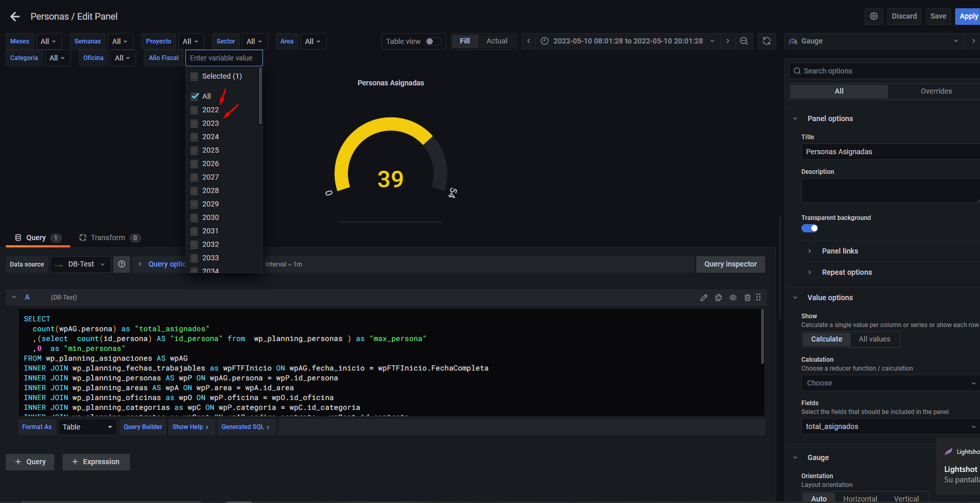Hide query A using the eye icon
Image resolution: width=980 pixels, height=503 pixels.
coord(733,298)
